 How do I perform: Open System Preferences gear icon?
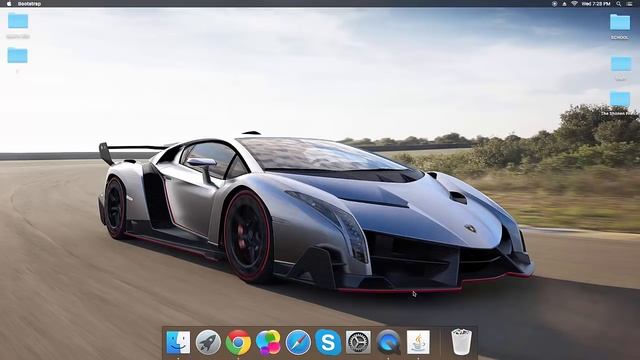coord(358,342)
